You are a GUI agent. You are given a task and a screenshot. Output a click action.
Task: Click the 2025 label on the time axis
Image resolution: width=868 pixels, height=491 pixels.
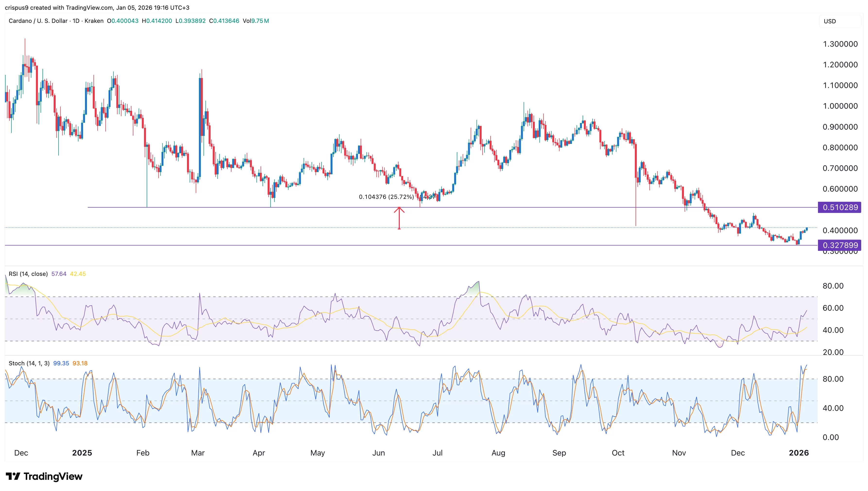click(x=82, y=453)
